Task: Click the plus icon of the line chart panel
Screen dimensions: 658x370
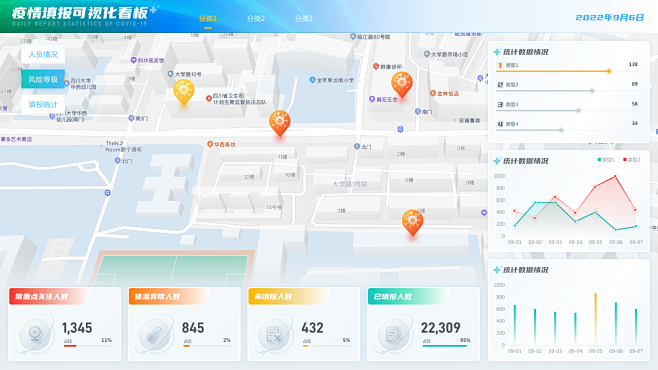Action: pyautogui.click(x=497, y=161)
